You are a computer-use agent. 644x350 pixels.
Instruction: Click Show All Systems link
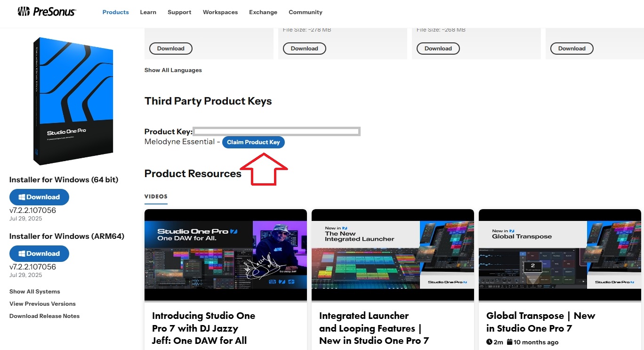pyautogui.click(x=35, y=292)
